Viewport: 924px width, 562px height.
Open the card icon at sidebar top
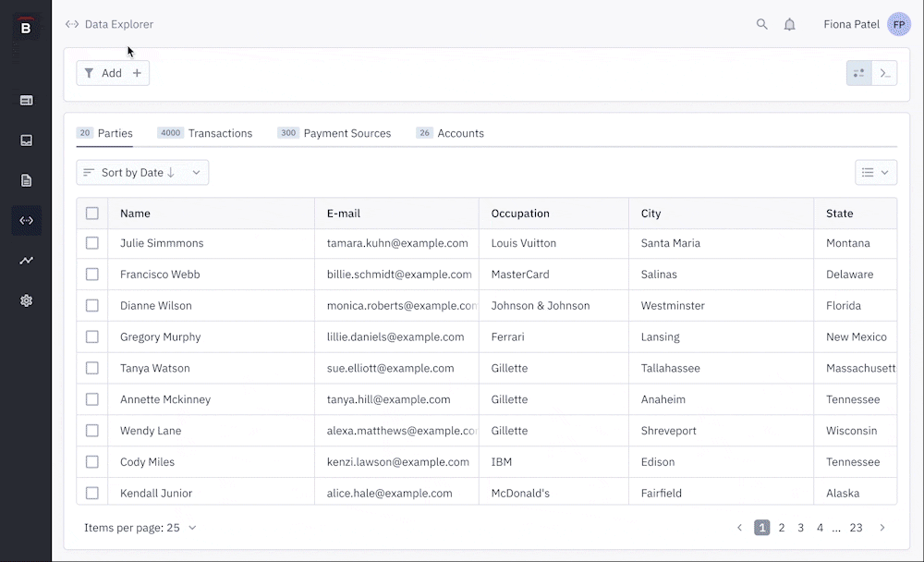[26, 100]
